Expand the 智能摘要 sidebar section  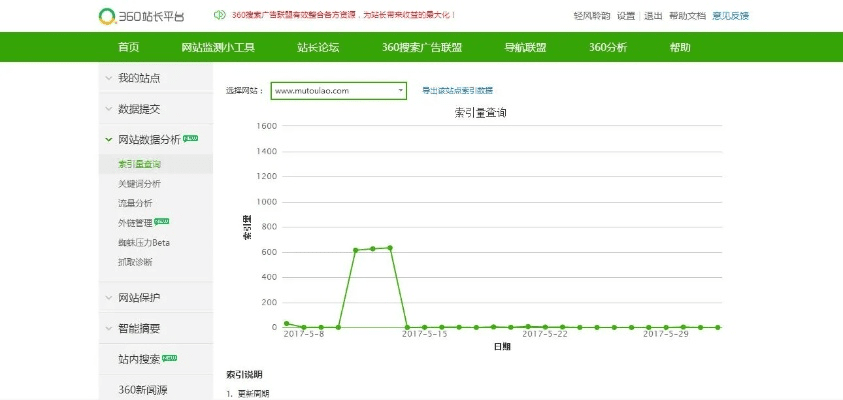(x=139, y=327)
